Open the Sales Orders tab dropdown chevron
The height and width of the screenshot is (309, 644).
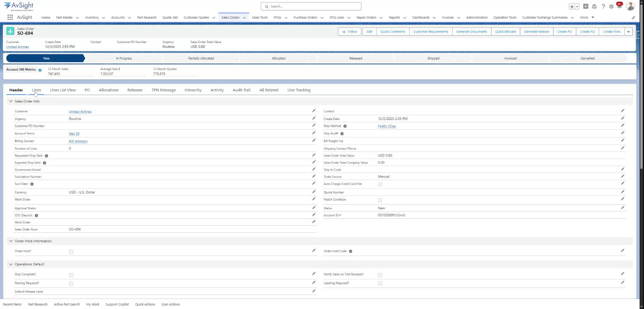[x=245, y=17]
